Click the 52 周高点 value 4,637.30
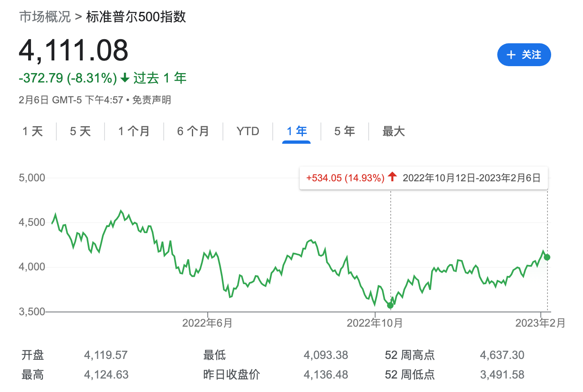The height and width of the screenshot is (392, 583). [x=502, y=355]
